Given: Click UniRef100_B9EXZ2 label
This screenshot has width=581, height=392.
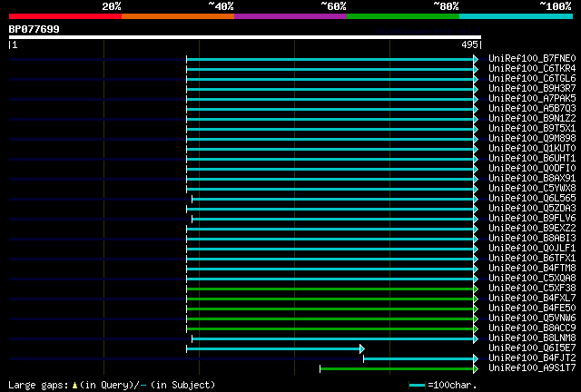Looking at the screenshot, I should pyautogui.click(x=532, y=229).
